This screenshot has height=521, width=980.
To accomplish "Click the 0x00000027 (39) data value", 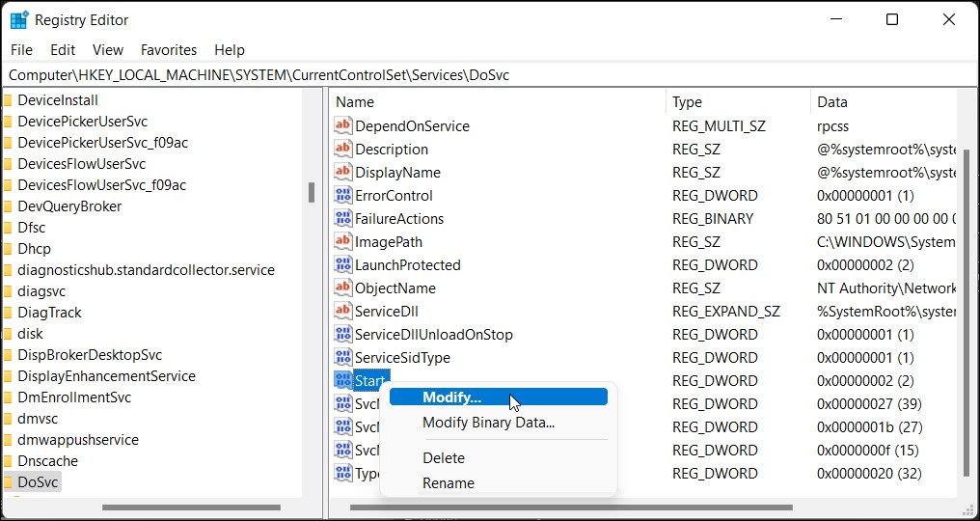I will click(869, 403).
